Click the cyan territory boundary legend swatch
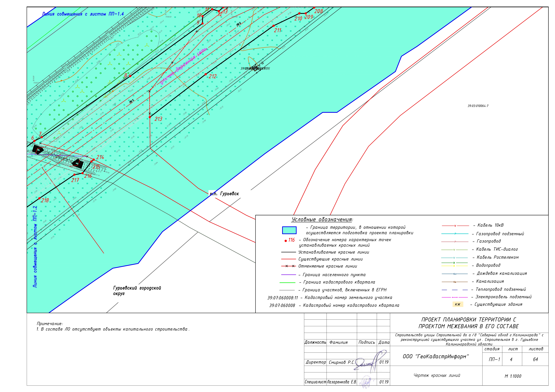Image resolution: width=555 pixels, height=392 pixels. pos(289,230)
